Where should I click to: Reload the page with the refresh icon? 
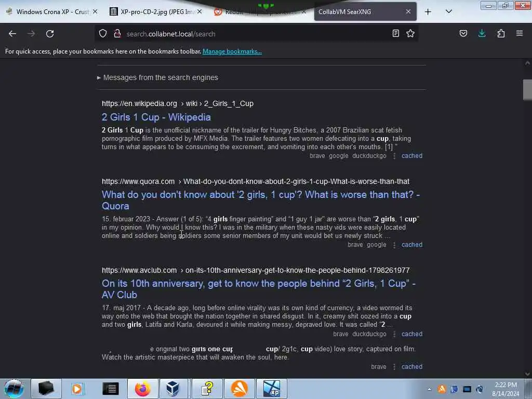pyautogui.click(x=50, y=34)
